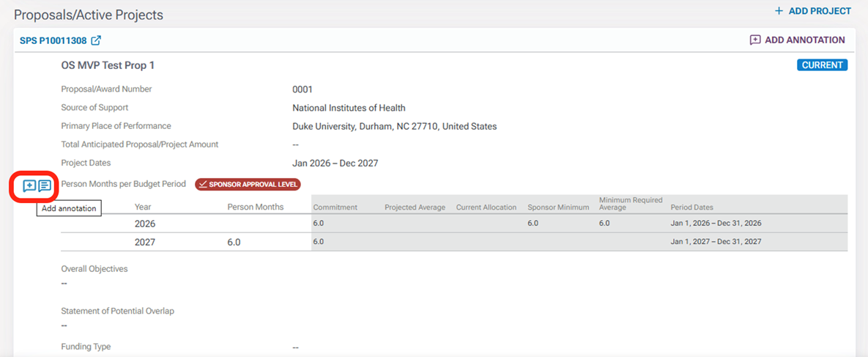Viewport: 868px width, 357px height.
Task: Click the checkmark icon in Sponsor Approval Level badge
Action: 204,185
